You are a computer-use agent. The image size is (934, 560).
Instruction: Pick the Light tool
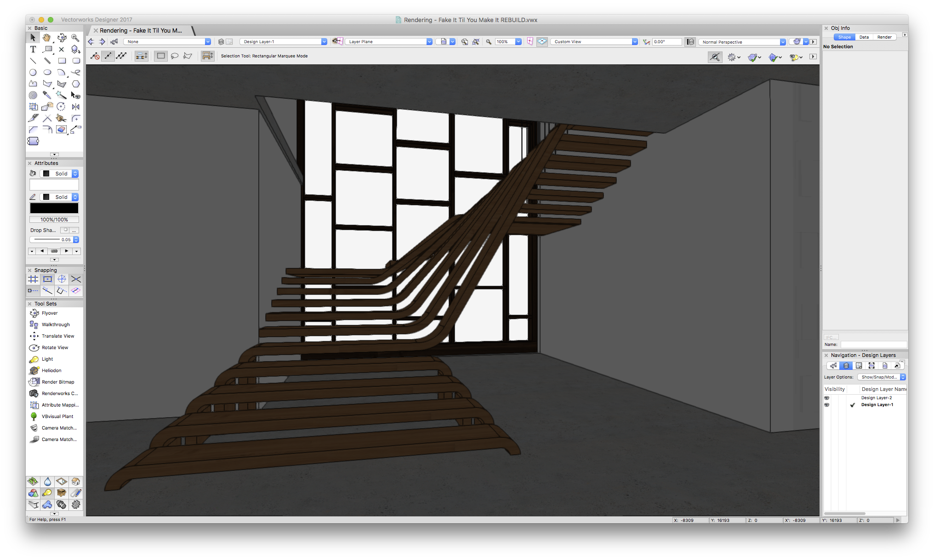tap(47, 359)
